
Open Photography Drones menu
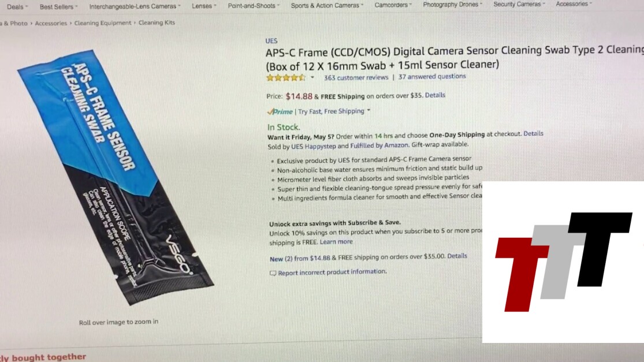(452, 5)
